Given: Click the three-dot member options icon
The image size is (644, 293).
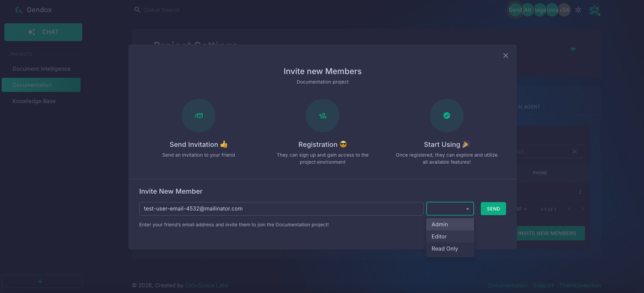Looking at the screenshot, I should pos(580,192).
